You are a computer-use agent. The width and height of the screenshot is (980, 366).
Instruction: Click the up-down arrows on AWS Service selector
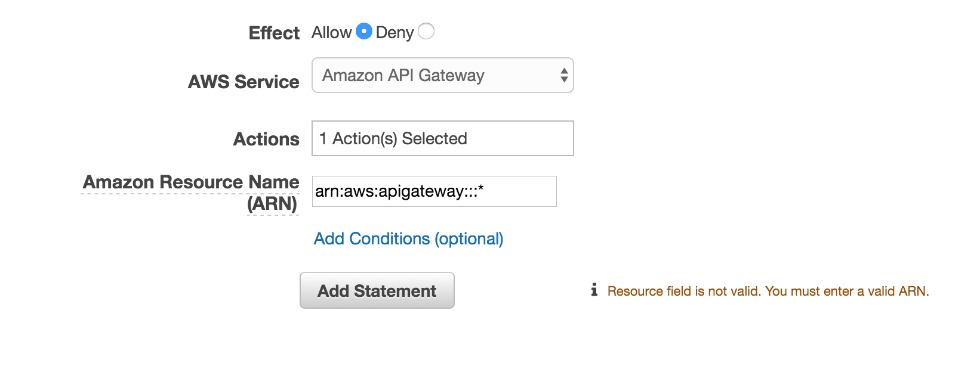coord(564,76)
